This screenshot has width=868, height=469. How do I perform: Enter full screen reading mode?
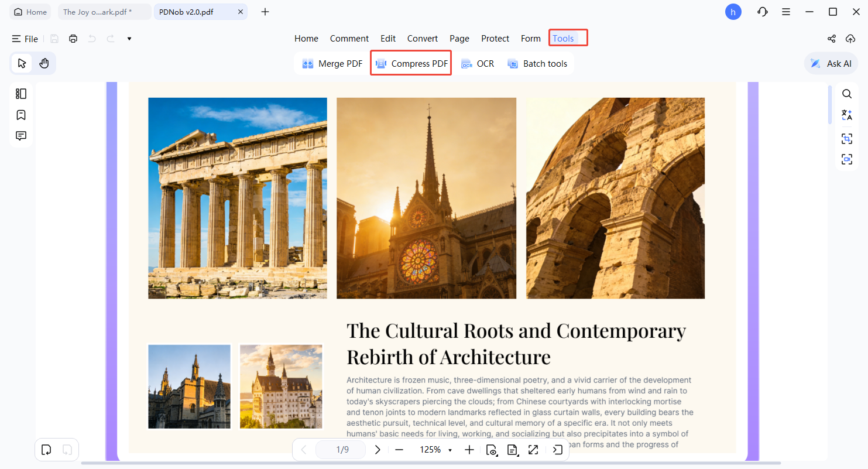(x=533, y=450)
